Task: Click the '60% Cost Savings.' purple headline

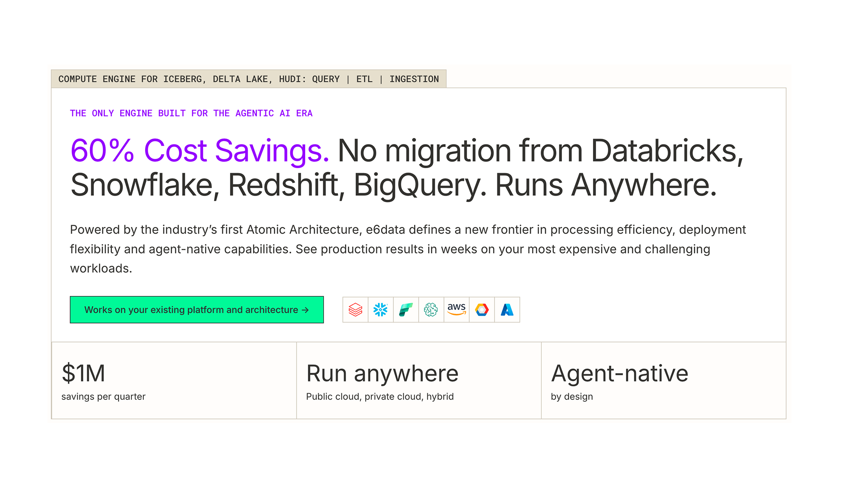Action: tap(199, 150)
